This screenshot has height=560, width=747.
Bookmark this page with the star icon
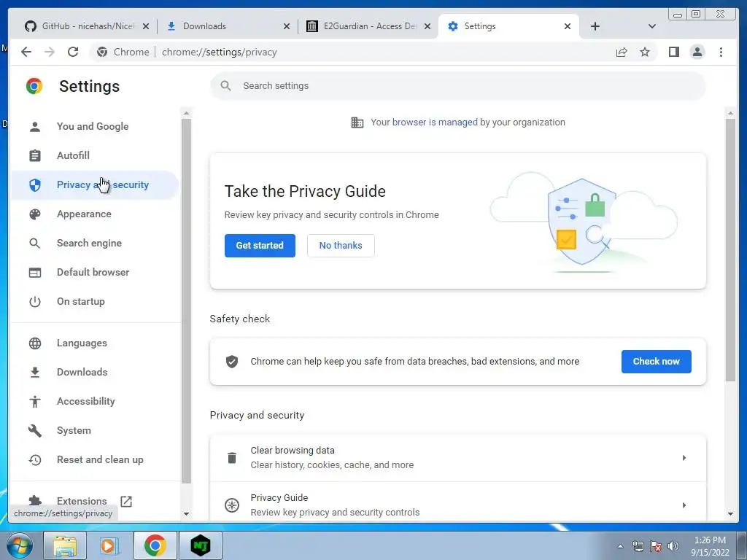pos(645,52)
